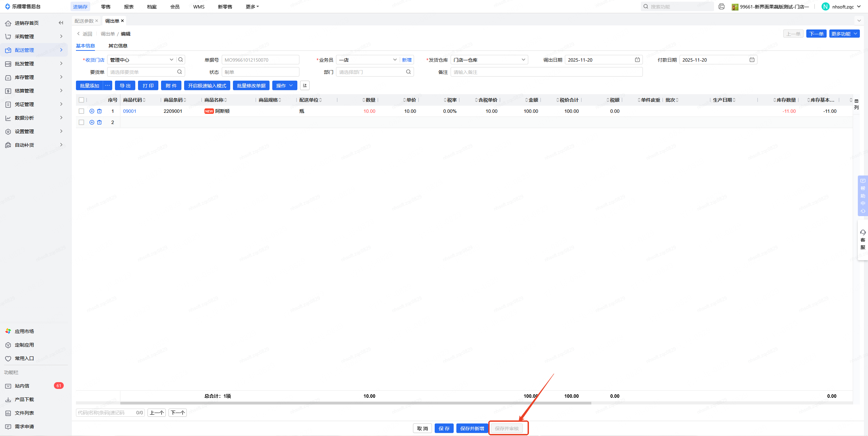Open calendar icon for 调出日期
Viewport: 868px width, 436px height.
[637, 60]
